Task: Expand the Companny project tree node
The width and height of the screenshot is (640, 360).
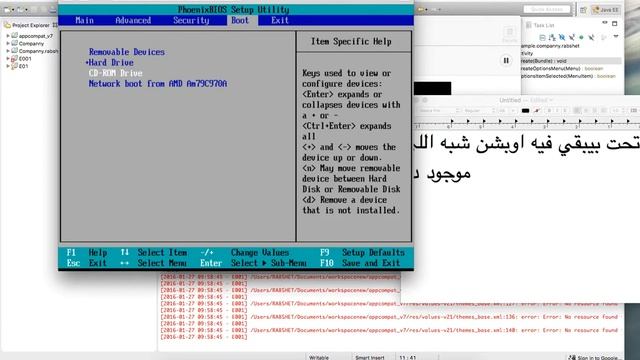Action: 8,43
